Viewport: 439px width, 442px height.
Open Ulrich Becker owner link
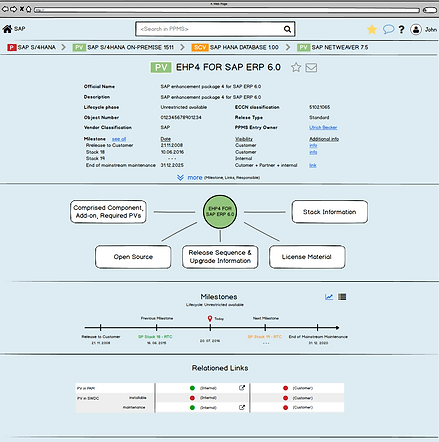pyautogui.click(x=323, y=127)
